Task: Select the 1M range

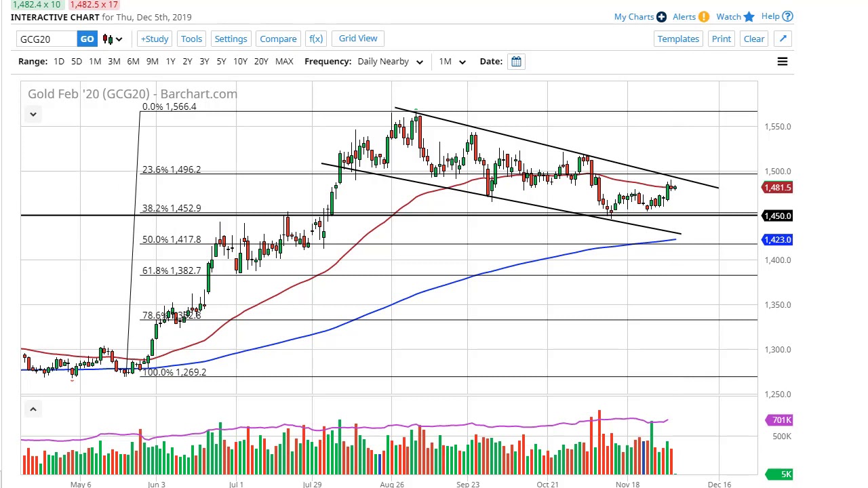Action: pos(95,62)
